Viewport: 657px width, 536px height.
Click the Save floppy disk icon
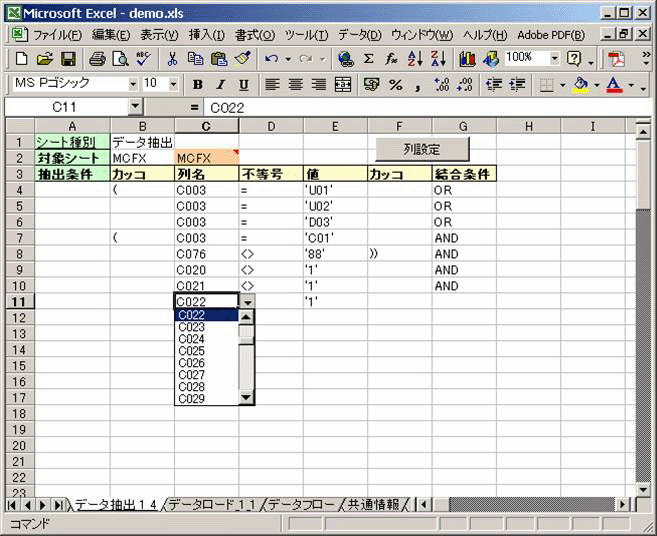[x=68, y=59]
